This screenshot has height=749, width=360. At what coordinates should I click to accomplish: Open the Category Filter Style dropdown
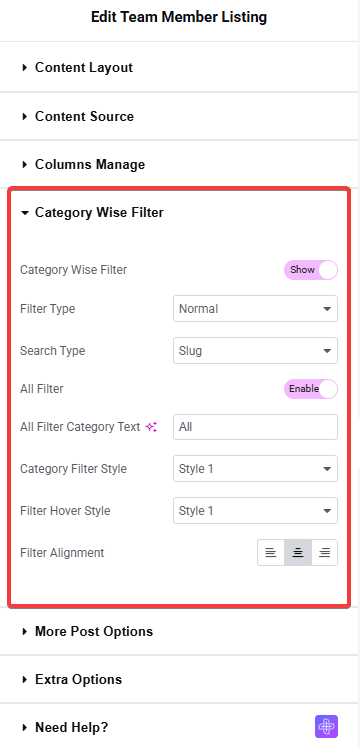pyautogui.click(x=255, y=469)
